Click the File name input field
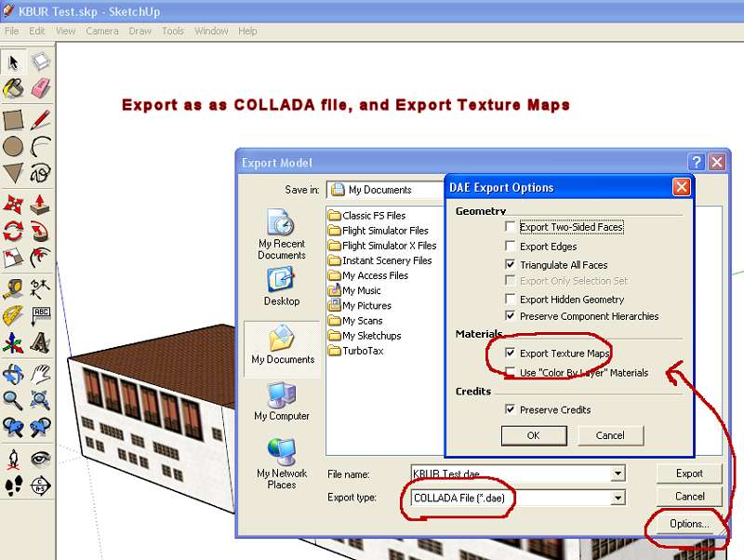The image size is (744, 560). (511, 473)
